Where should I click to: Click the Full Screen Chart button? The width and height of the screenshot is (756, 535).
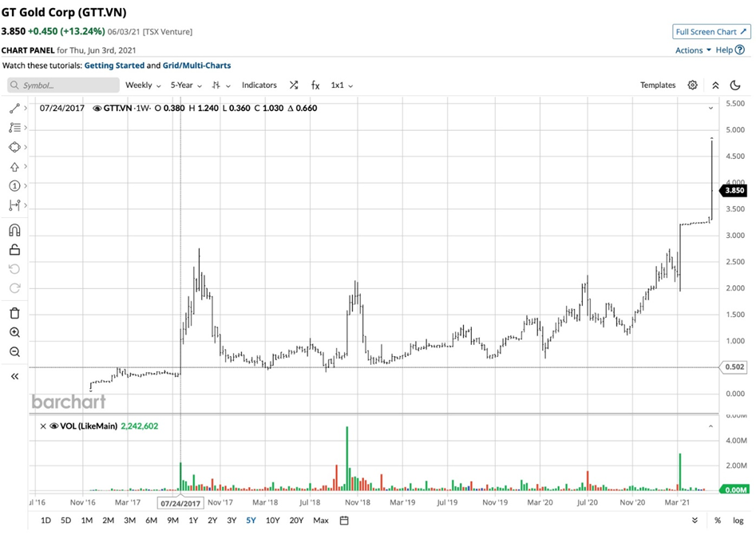pyautogui.click(x=711, y=32)
